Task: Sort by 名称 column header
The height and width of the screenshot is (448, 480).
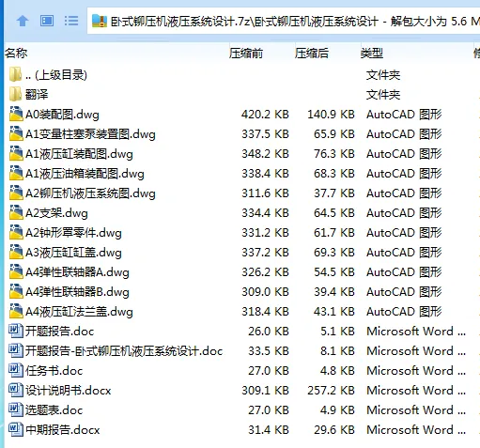Action: (16, 54)
